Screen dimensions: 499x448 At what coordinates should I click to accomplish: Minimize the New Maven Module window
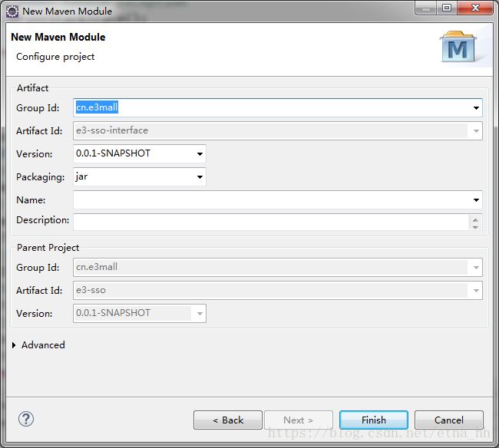[x=426, y=8]
